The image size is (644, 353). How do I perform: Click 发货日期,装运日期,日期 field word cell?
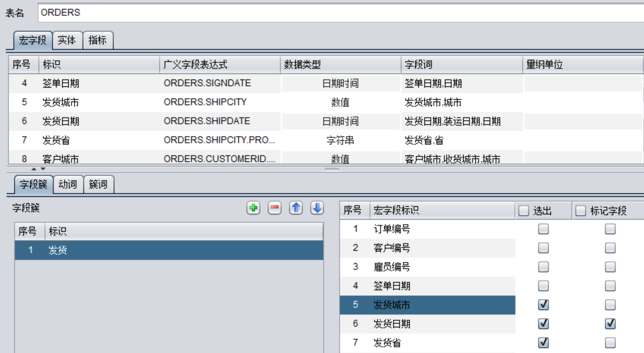pyautogui.click(x=461, y=121)
